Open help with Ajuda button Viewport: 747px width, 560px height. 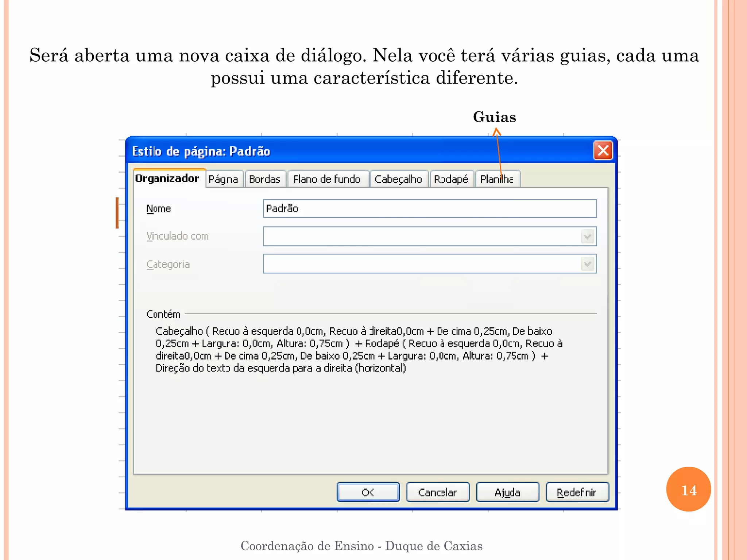507,492
